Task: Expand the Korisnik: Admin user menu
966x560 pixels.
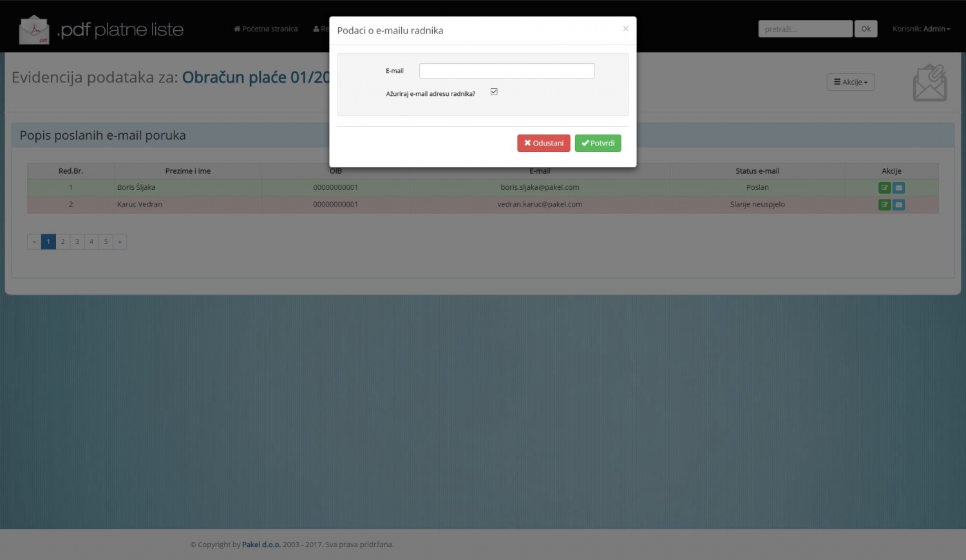Action: click(921, 29)
